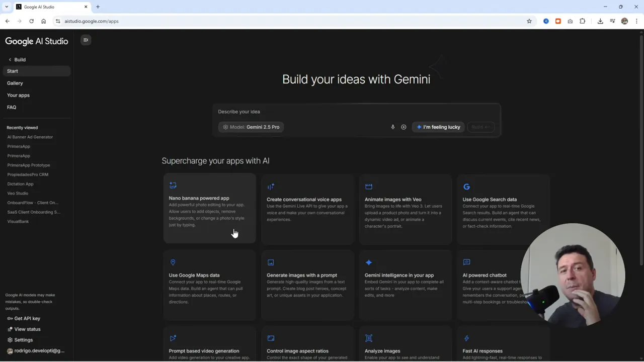Open the Model Gemini 2.5 Pro selector
The height and width of the screenshot is (362, 644).
[x=251, y=127]
